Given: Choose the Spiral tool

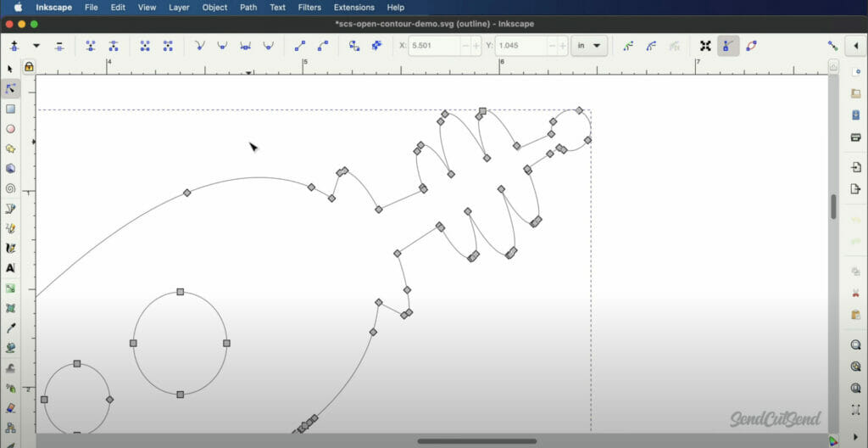Looking at the screenshot, I should pyautogui.click(x=10, y=188).
